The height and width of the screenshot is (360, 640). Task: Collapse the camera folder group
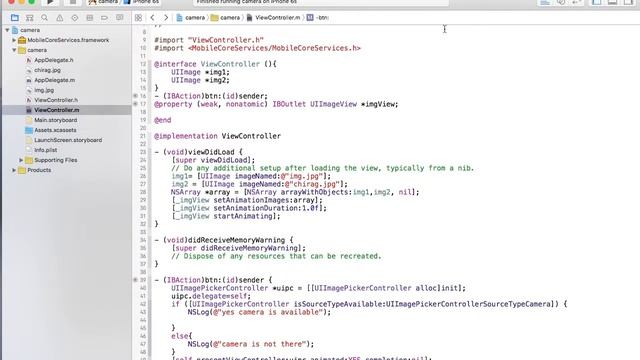click(14, 50)
